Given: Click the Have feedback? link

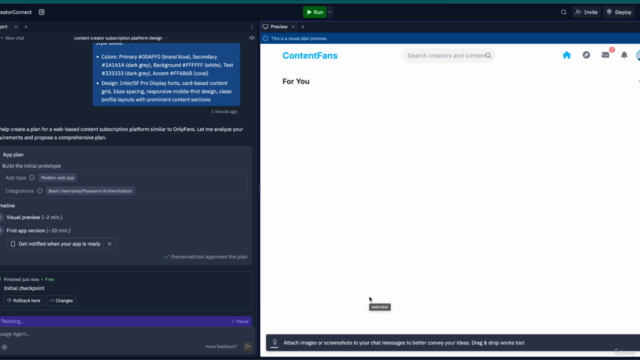Looking at the screenshot, I should pos(221,347).
